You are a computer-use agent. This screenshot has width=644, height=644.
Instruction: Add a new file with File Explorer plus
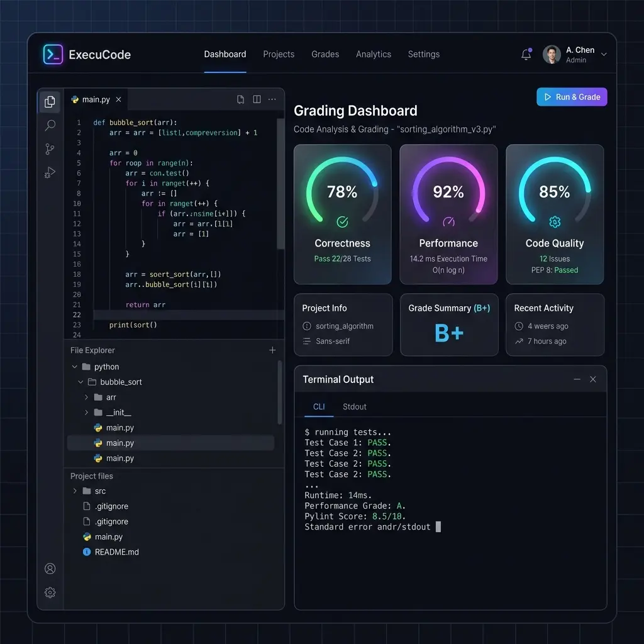click(x=272, y=350)
